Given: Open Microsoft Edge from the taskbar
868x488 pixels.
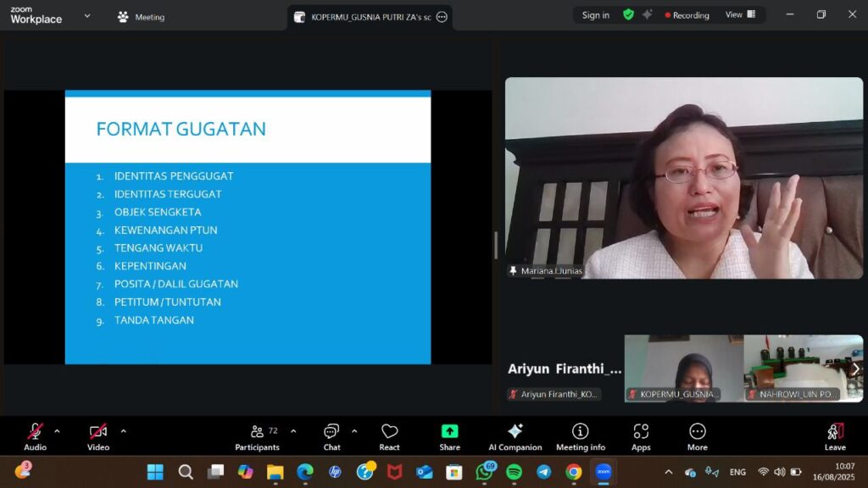Looking at the screenshot, I should click(305, 472).
